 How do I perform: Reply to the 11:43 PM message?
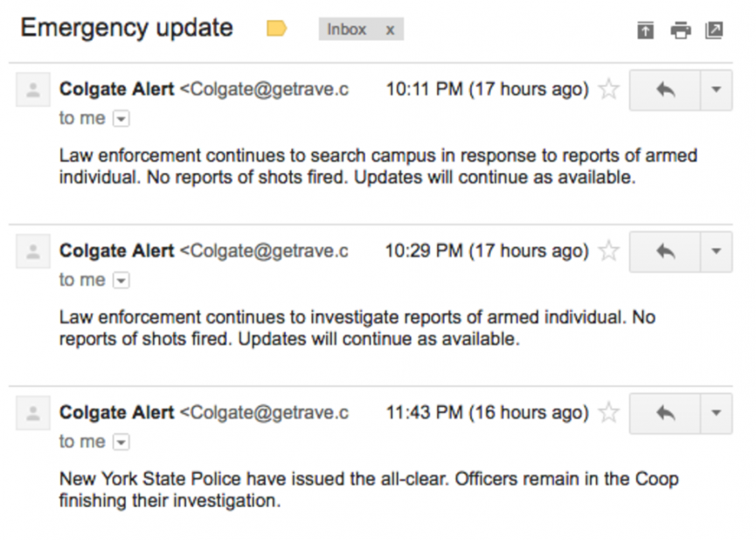(665, 413)
